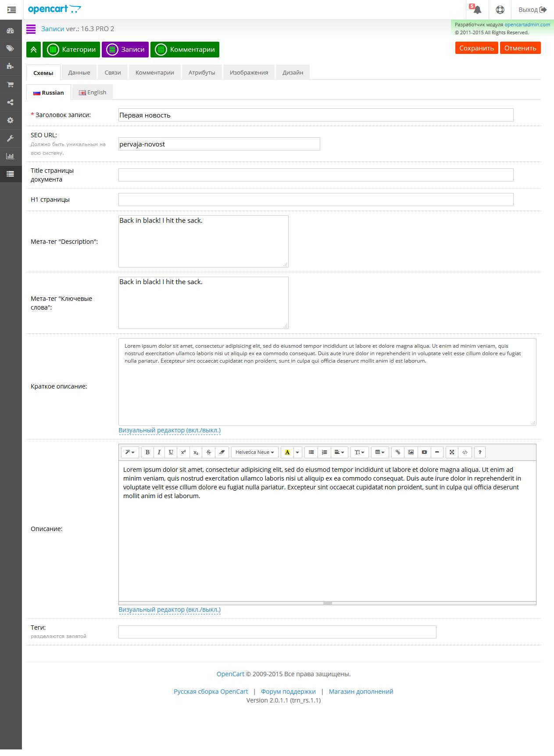Click the SEO URL input field
The height and width of the screenshot is (756, 554).
pos(219,144)
